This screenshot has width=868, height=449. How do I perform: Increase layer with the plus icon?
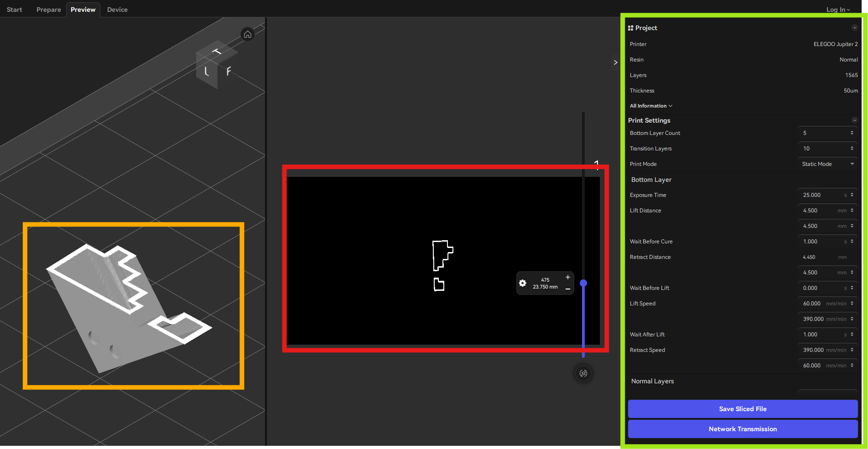click(568, 277)
